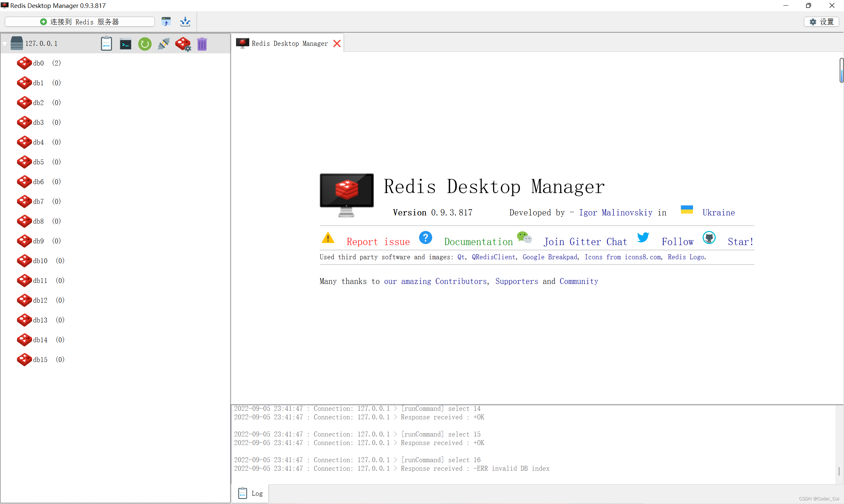
Task: Click the export connections icon
Action: click(185, 22)
